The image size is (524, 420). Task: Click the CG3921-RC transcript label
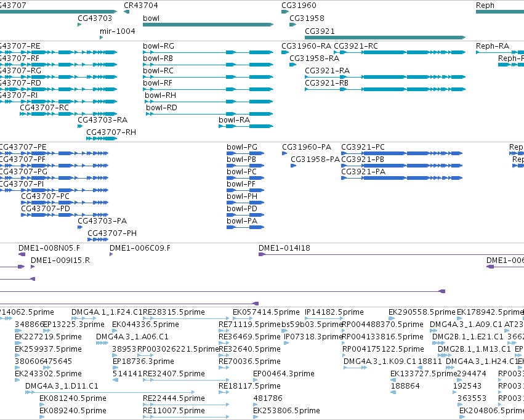point(356,46)
